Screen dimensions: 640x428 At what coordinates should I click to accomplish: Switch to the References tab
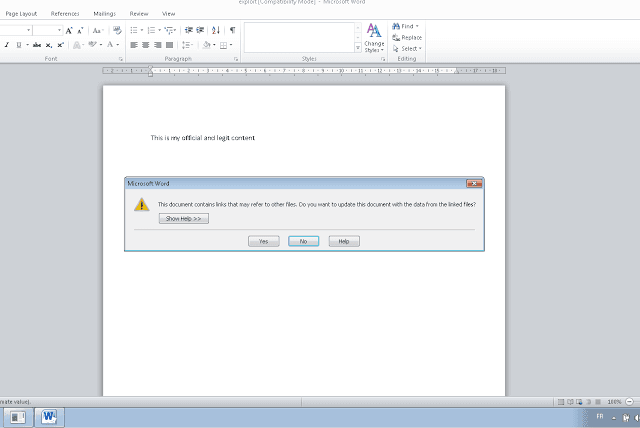click(x=65, y=13)
